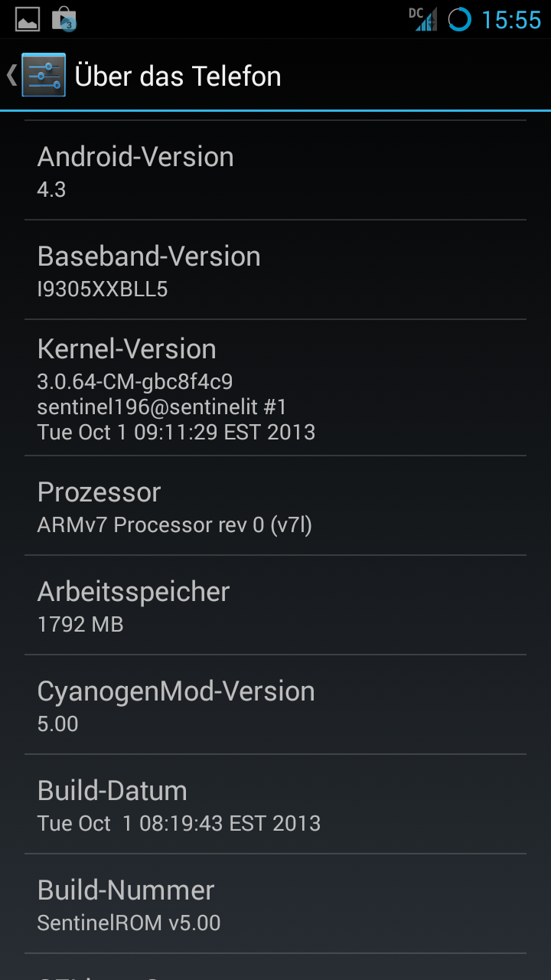This screenshot has height=980, width=551.
Task: Select the CyanogenMod-Version 5.00 entry
Action: point(275,705)
